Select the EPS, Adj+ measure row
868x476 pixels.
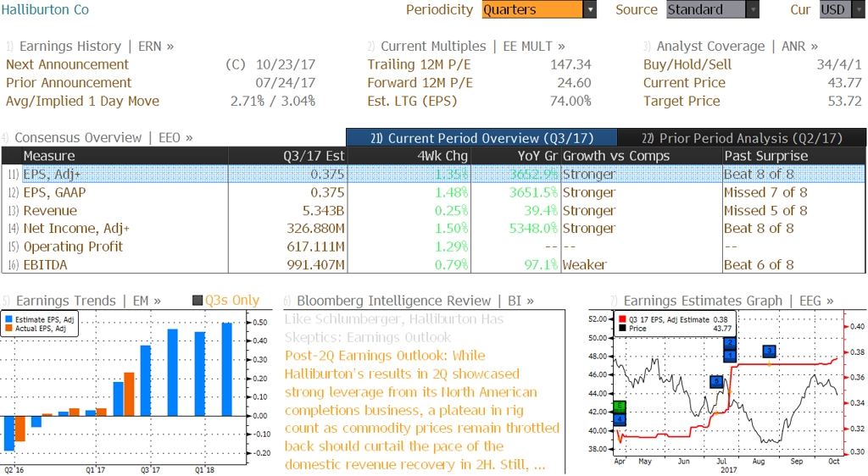(433, 174)
